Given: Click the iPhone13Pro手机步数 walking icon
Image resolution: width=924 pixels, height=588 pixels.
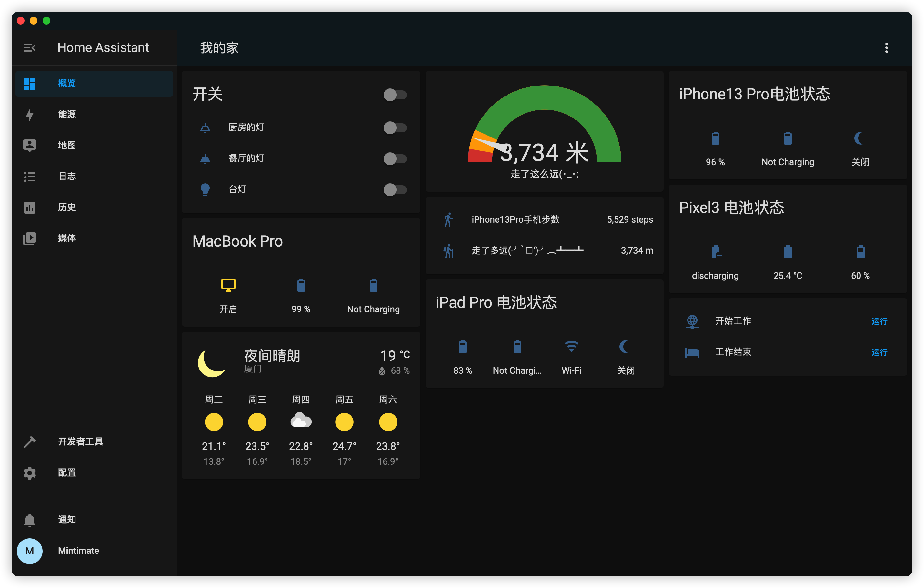Looking at the screenshot, I should click(x=448, y=219).
